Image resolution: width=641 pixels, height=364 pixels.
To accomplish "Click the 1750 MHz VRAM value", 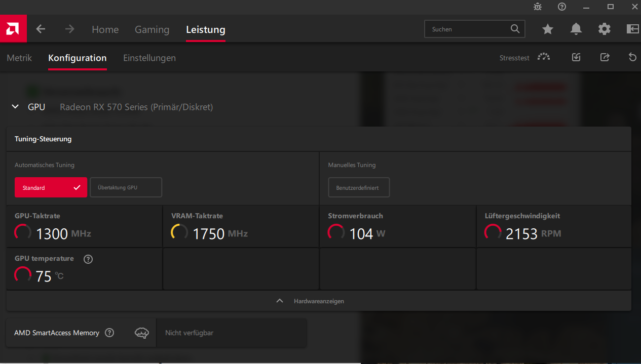I will (220, 234).
